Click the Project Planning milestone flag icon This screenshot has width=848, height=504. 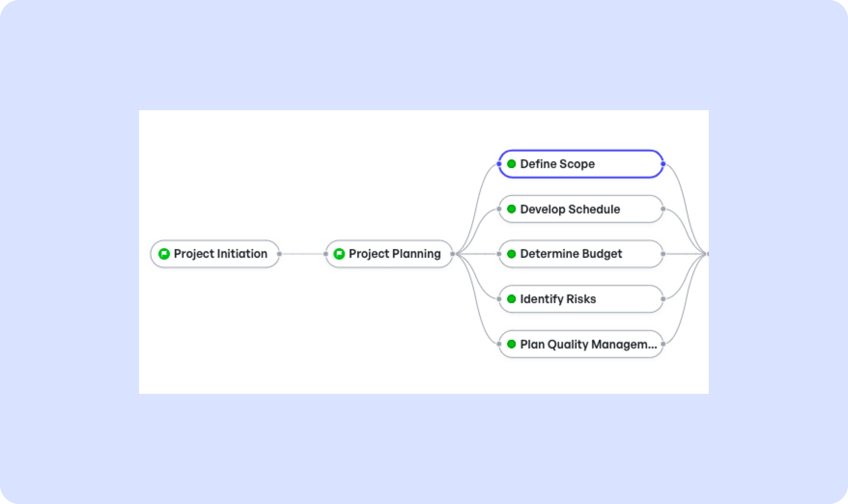(x=339, y=254)
